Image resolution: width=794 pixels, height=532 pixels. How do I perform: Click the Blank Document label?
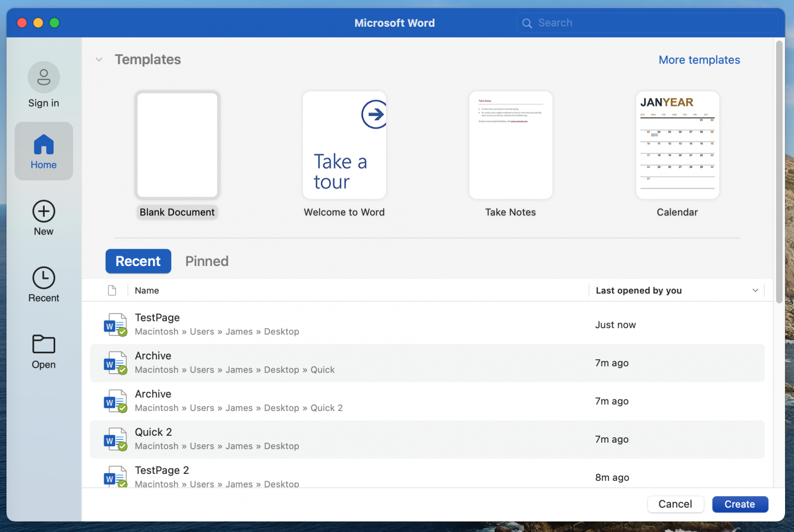pyautogui.click(x=177, y=212)
